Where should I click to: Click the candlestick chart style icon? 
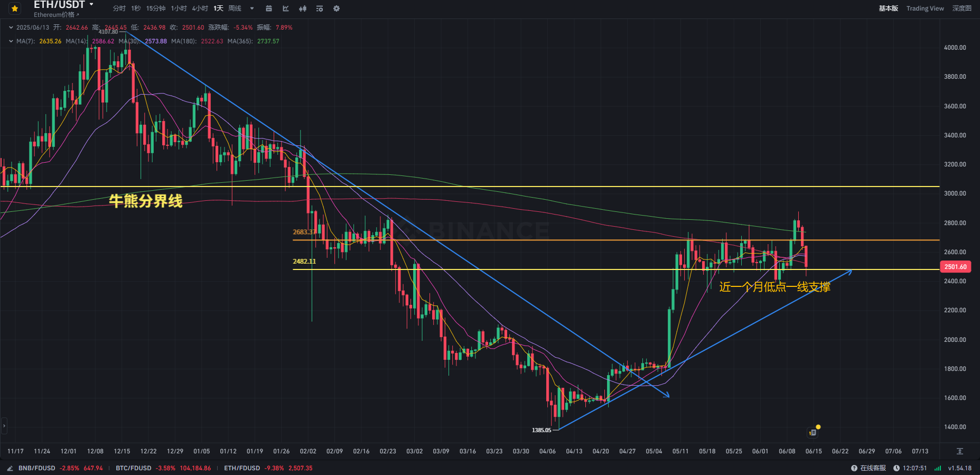[x=303, y=8]
